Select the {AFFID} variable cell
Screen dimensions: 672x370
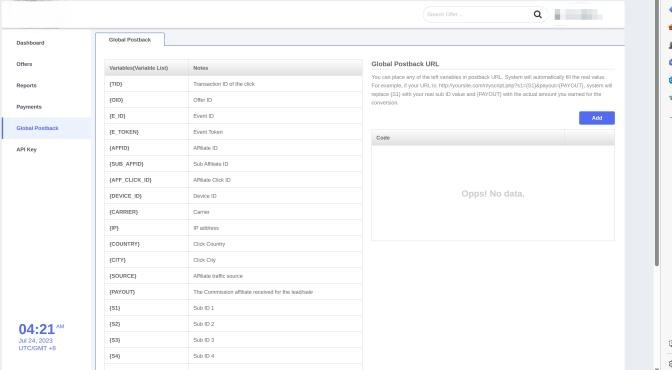pyautogui.click(x=147, y=148)
